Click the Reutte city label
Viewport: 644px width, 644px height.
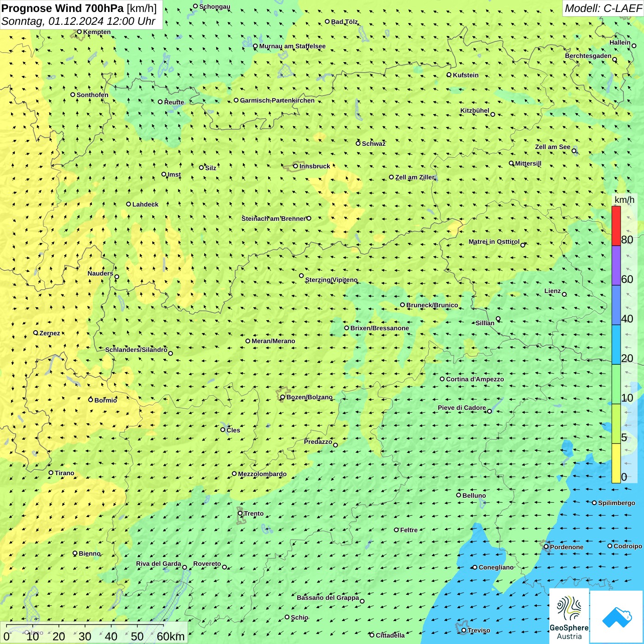click(x=174, y=102)
